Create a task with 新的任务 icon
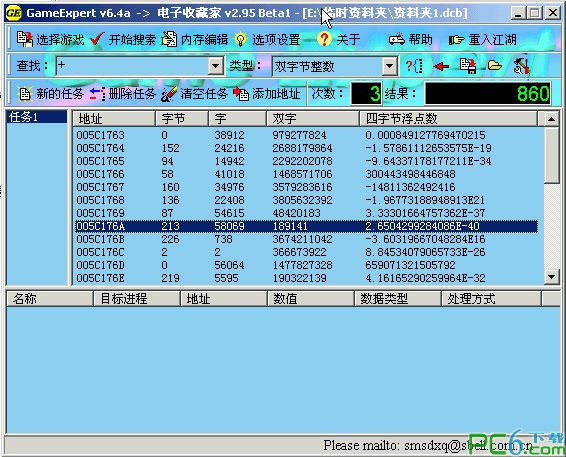The image size is (566, 457). point(25,94)
